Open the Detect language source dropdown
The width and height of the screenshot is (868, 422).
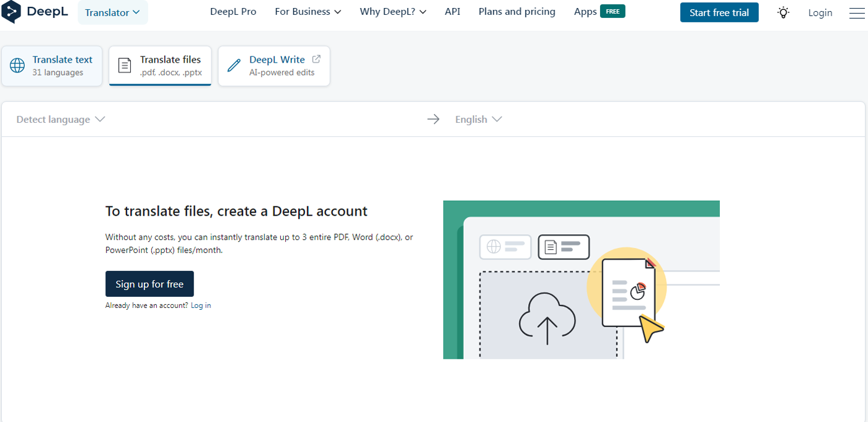[61, 119]
